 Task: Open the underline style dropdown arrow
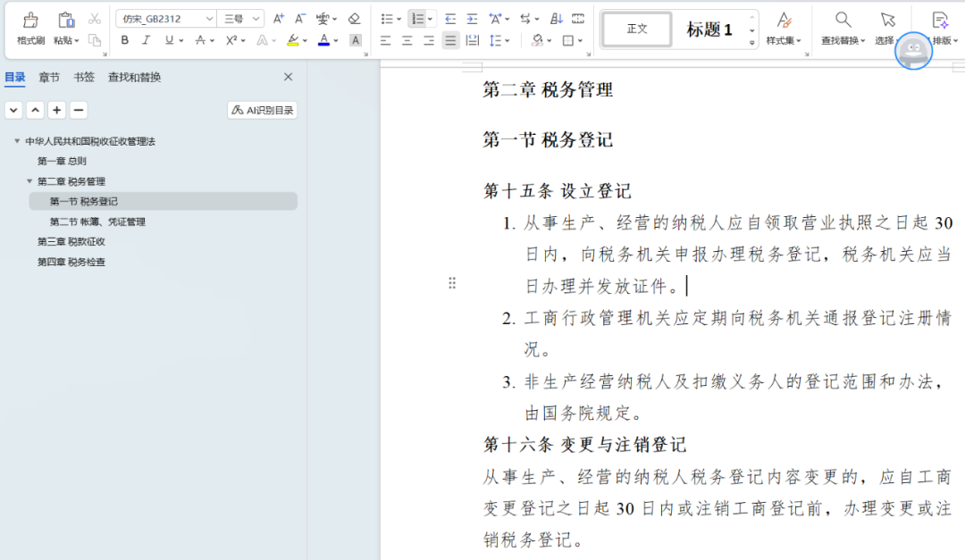[x=180, y=40]
